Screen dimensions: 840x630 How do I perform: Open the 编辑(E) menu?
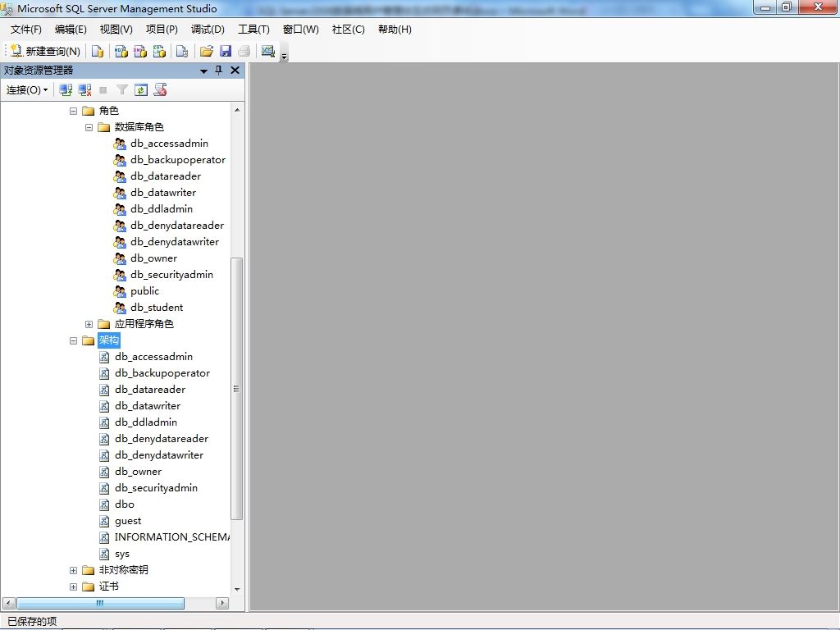(71, 30)
